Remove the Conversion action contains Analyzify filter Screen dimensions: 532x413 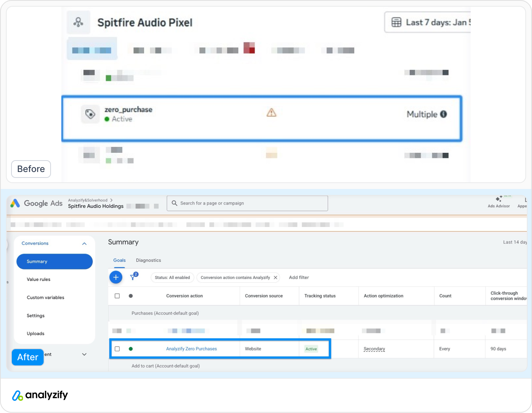(x=276, y=278)
